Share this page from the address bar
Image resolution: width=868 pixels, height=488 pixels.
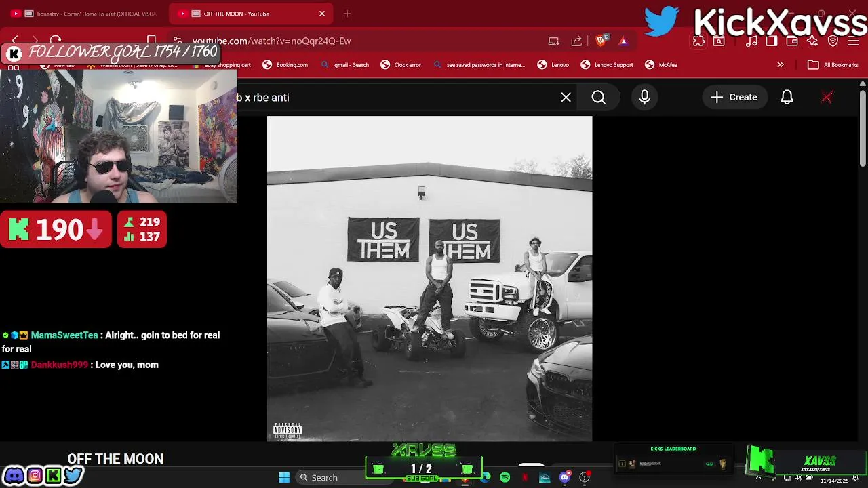[x=576, y=41]
